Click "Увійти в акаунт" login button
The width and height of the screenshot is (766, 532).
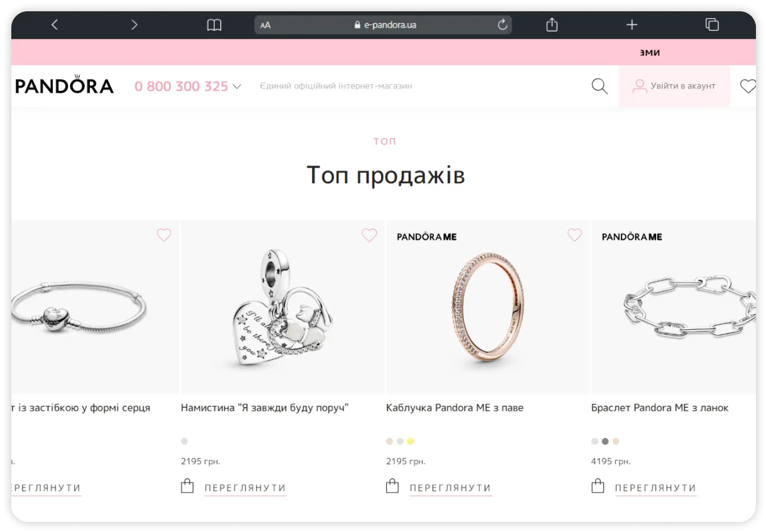coord(674,86)
